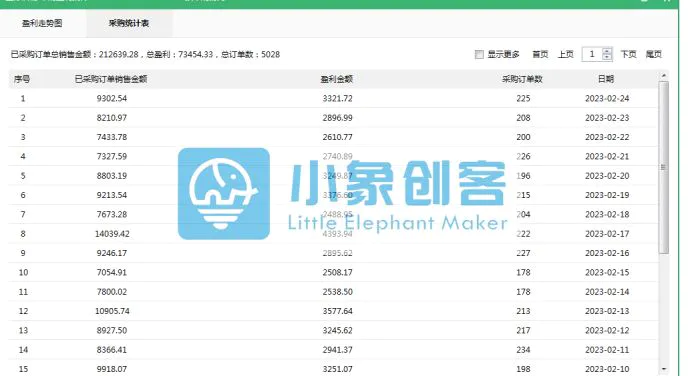
Task: Select sales amount cell 9246.17
Action: click(x=112, y=253)
